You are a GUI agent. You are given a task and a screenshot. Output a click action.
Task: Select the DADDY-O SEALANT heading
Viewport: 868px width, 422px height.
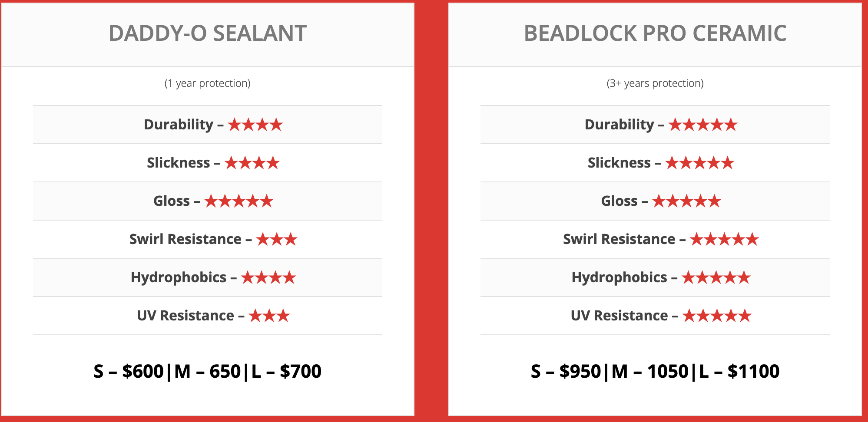208,33
